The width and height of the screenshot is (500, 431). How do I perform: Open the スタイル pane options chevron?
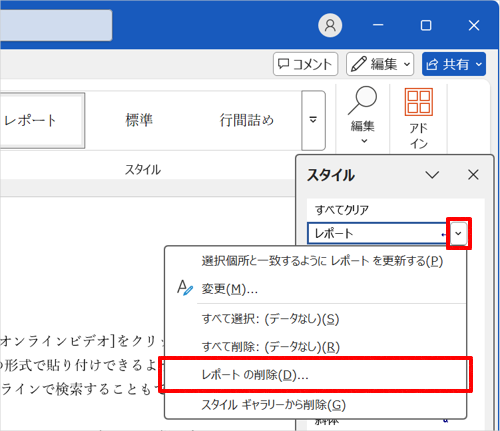pos(432,175)
